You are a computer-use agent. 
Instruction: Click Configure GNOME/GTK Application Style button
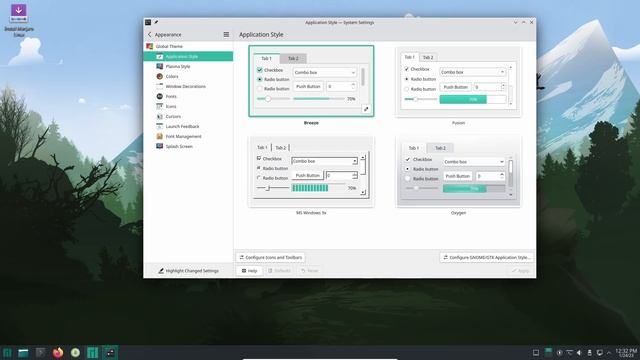coord(487,258)
